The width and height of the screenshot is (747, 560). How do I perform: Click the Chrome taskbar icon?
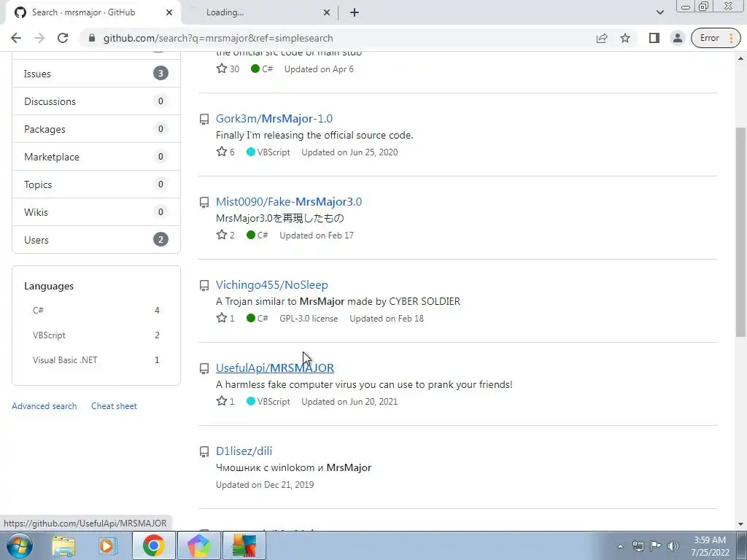[x=153, y=545]
